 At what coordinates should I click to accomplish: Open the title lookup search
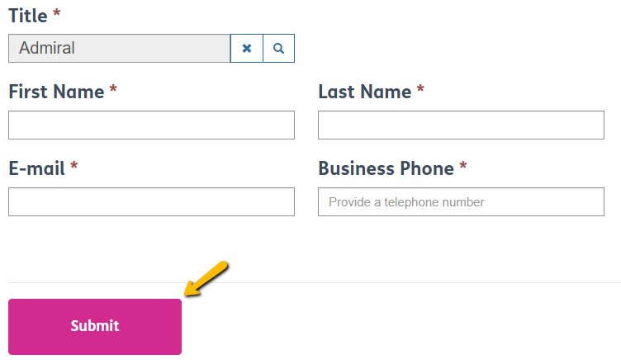(x=278, y=49)
